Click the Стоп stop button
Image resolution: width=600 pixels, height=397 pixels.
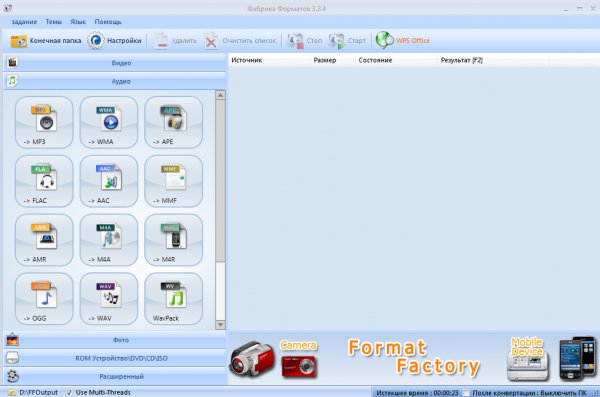(305, 41)
